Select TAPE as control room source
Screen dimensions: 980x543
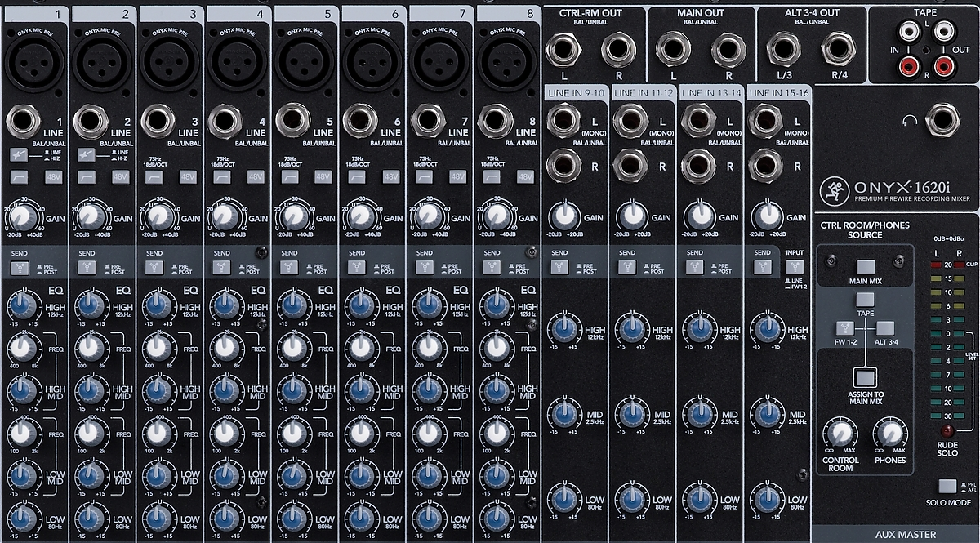(866, 300)
